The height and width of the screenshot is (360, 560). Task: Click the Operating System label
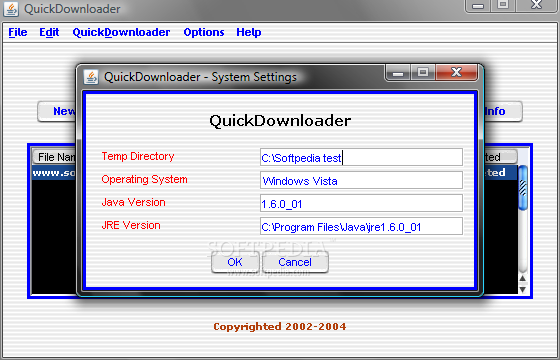coord(144,179)
